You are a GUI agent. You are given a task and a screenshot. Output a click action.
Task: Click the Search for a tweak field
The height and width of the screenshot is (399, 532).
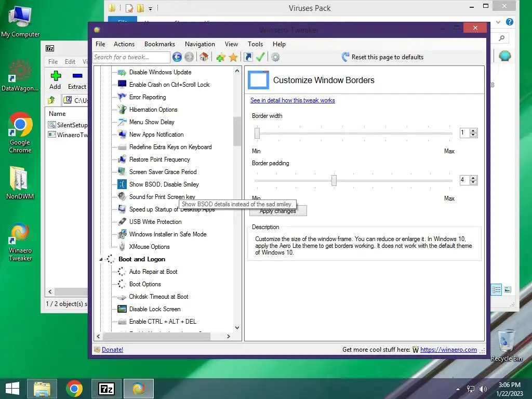[131, 57]
